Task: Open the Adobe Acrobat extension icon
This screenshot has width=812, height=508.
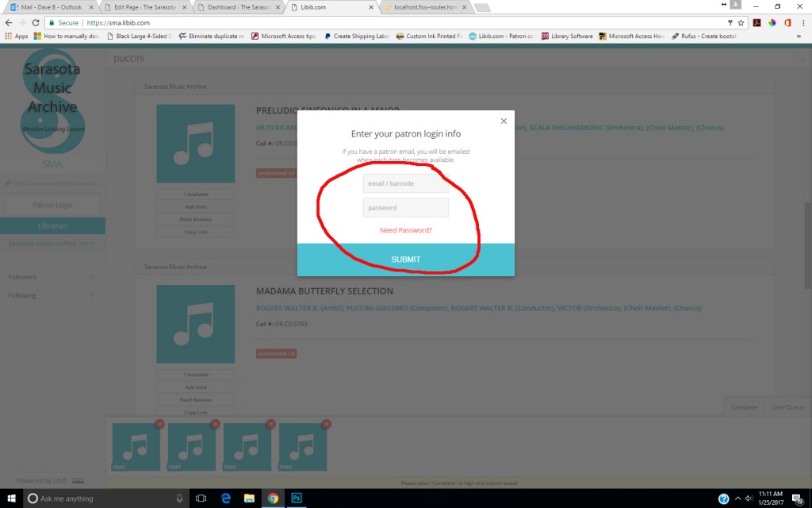Action: coord(756,23)
